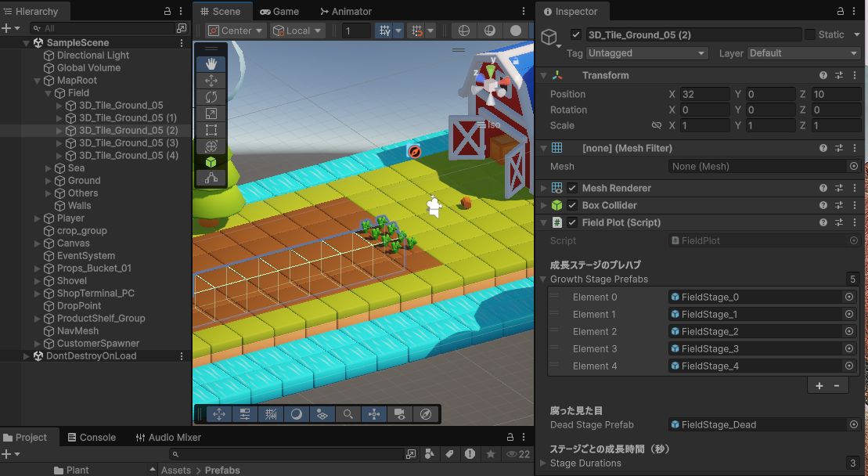Add a Growth Stage Prefabs element with plus
The image size is (868, 476).
coord(819,385)
